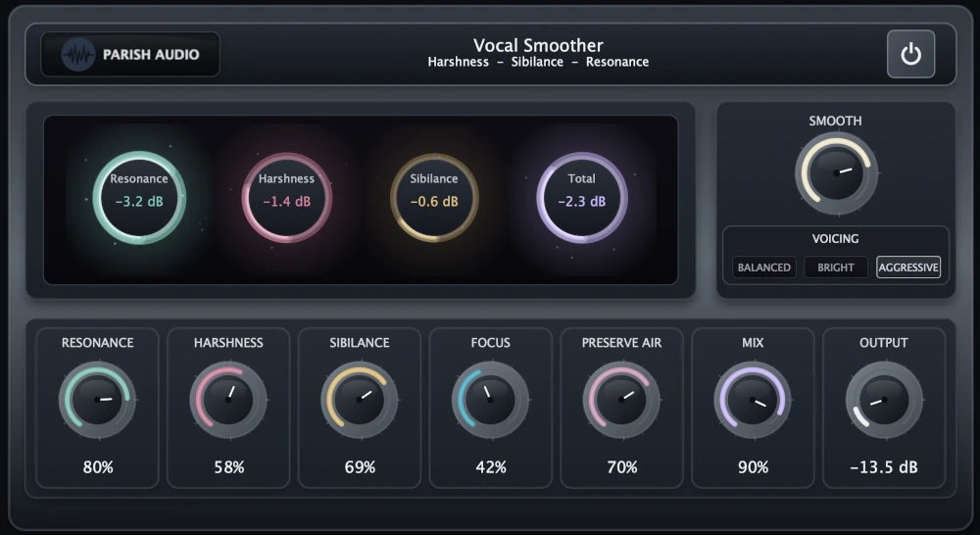Click the RESONANCE knob label
This screenshot has height=535, width=980.
(x=97, y=343)
